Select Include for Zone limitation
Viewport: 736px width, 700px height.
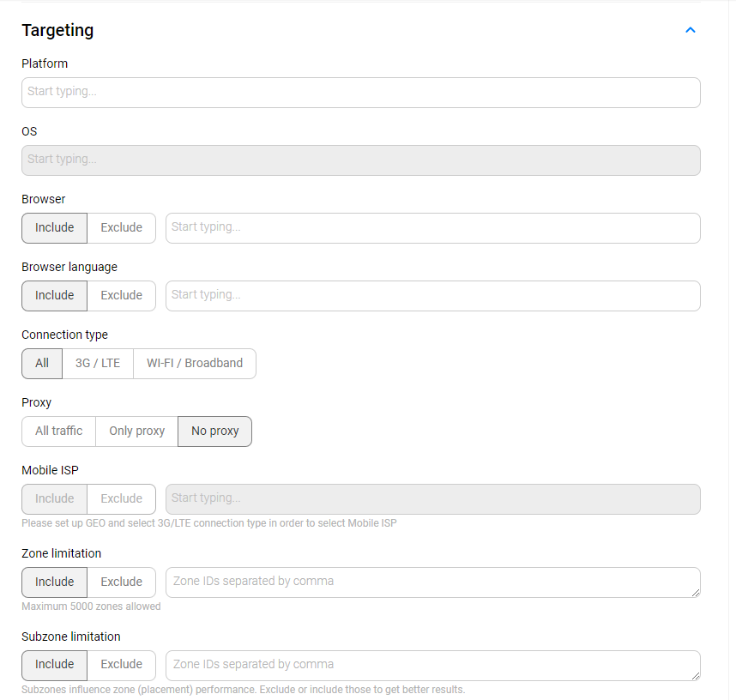(55, 582)
